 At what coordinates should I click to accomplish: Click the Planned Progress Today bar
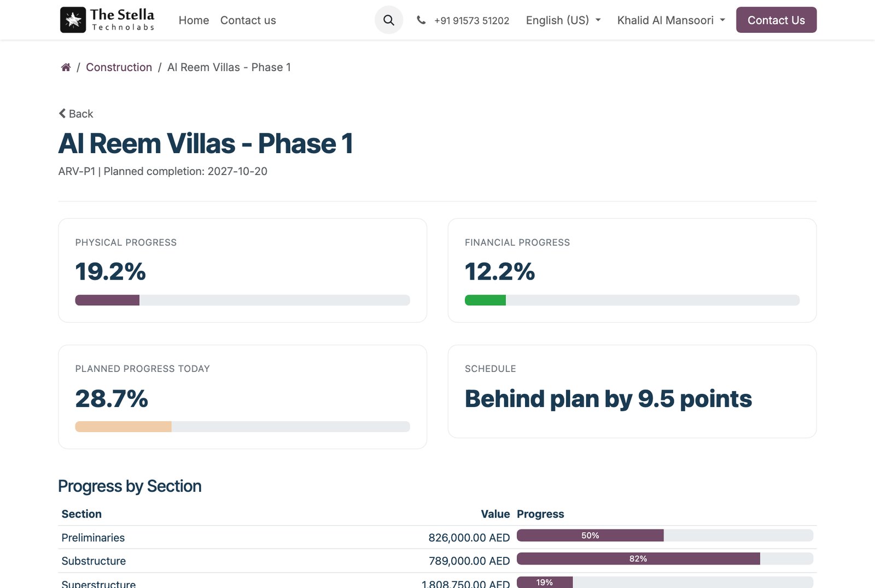[242, 427]
